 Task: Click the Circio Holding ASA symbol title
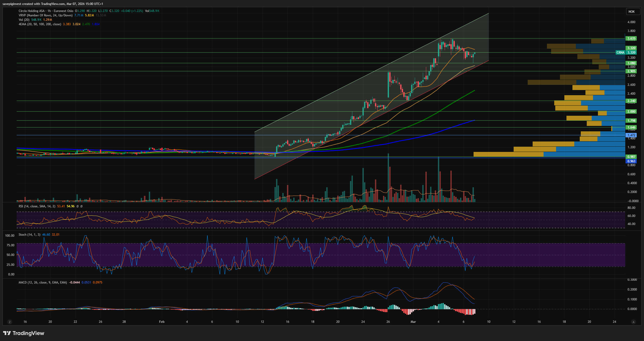pos(31,11)
